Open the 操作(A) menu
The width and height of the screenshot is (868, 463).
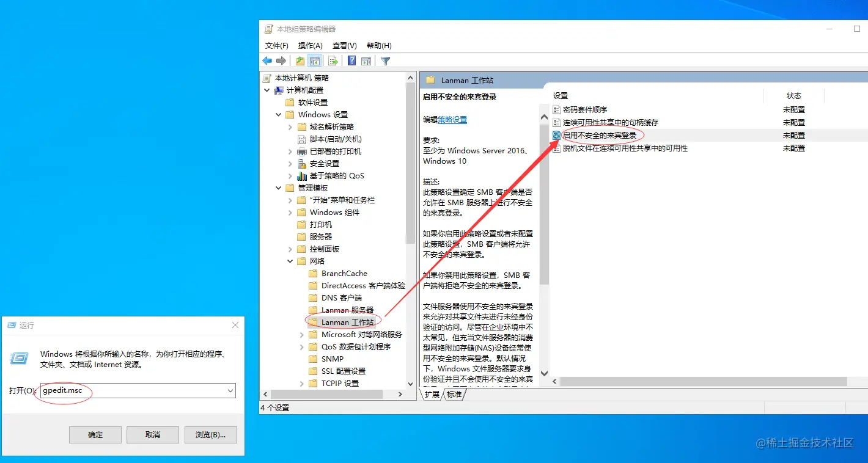[311, 46]
